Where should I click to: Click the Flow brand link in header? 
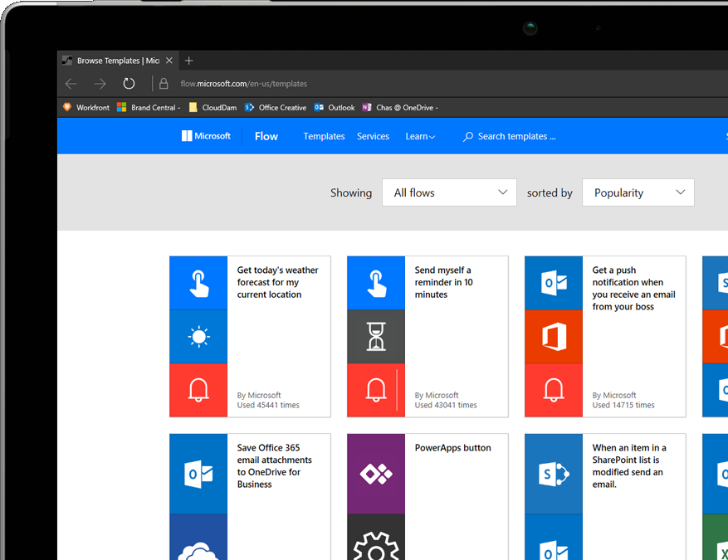(266, 136)
